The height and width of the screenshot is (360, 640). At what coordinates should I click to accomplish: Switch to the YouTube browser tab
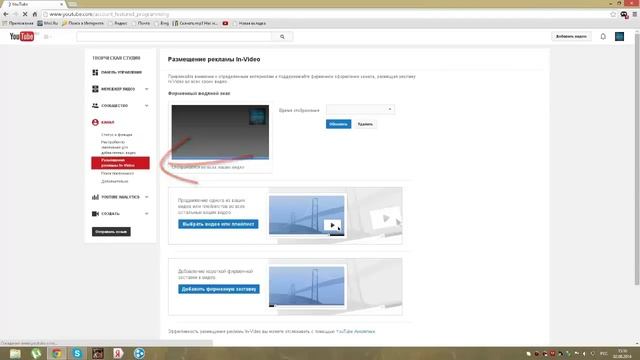pos(34,4)
